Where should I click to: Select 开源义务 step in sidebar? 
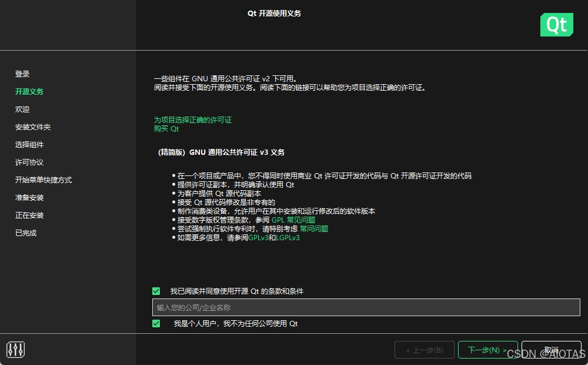pyautogui.click(x=29, y=92)
